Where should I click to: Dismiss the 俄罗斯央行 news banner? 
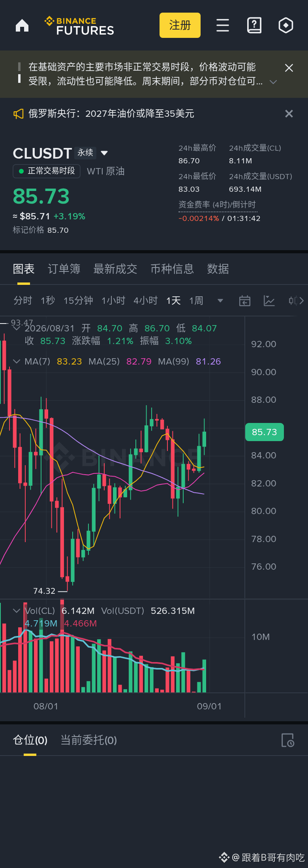pos(289,114)
